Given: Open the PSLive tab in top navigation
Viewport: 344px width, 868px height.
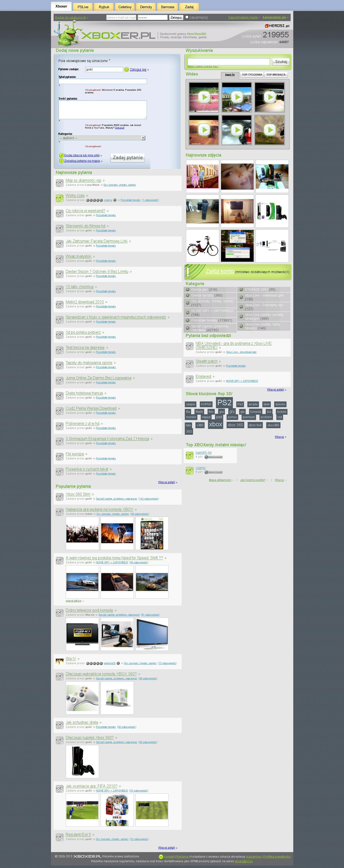Looking at the screenshot, I should coord(83,7).
